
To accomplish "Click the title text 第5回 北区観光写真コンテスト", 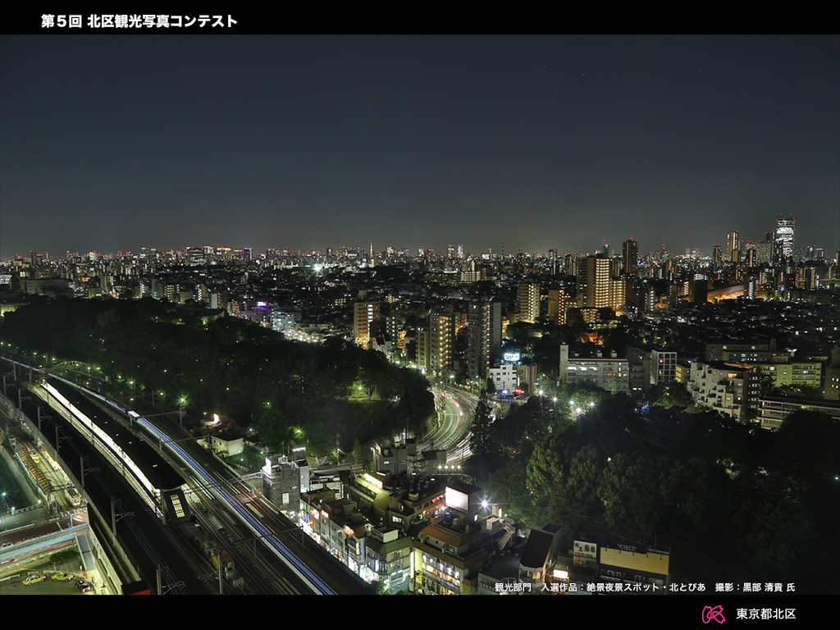I will click(139, 21).
